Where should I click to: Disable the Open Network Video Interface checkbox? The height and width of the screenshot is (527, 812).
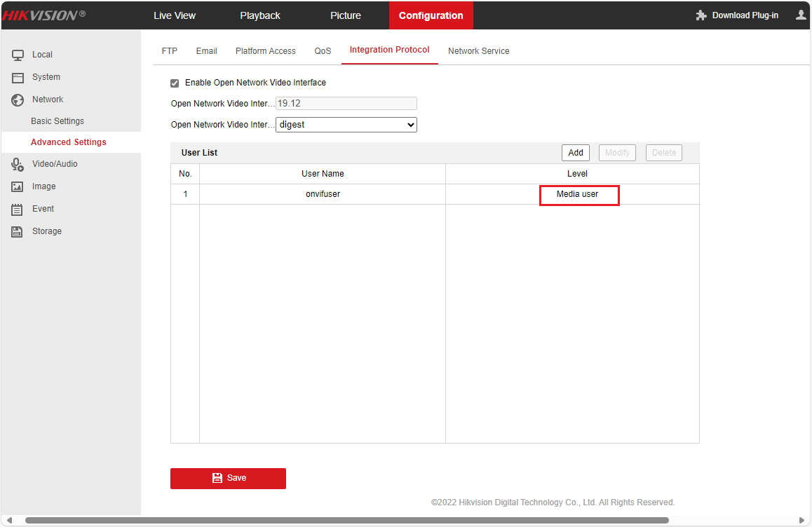coord(175,83)
